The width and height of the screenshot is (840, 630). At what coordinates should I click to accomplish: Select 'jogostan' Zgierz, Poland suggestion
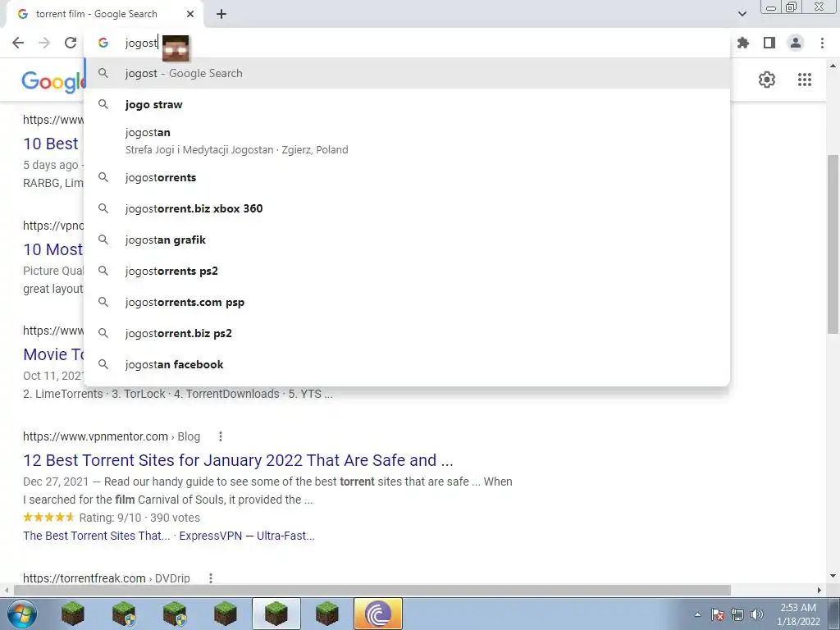(x=407, y=141)
